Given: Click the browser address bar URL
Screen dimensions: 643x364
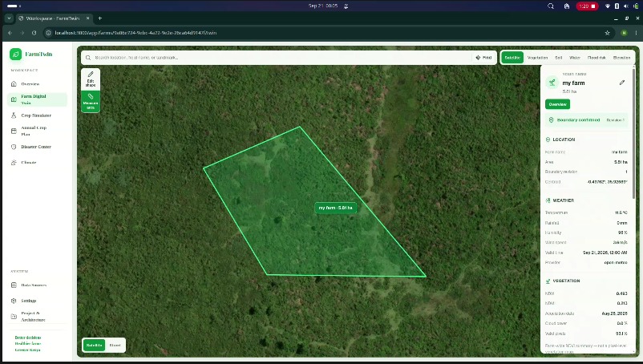Looking at the screenshot, I should 135,33.
